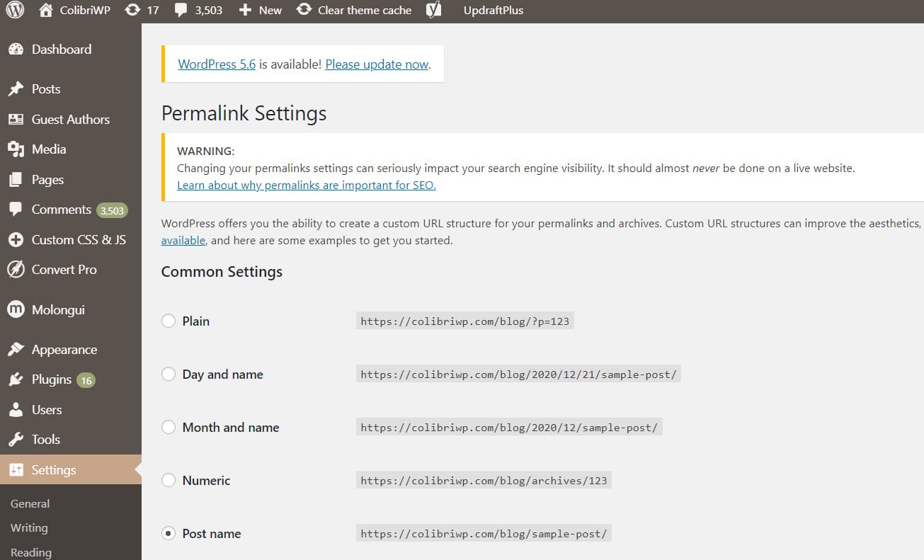The height and width of the screenshot is (560, 924).
Task: Select the Day and name radio button
Action: pyautogui.click(x=169, y=375)
